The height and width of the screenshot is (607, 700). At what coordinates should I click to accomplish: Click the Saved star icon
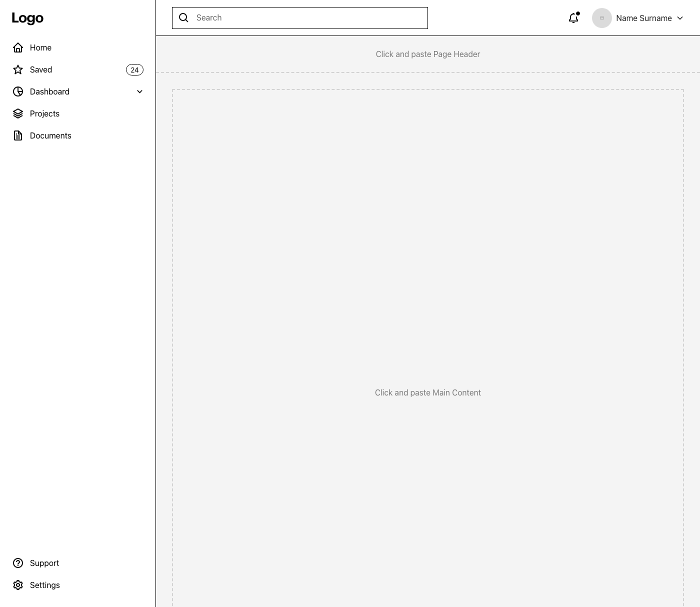click(x=18, y=69)
